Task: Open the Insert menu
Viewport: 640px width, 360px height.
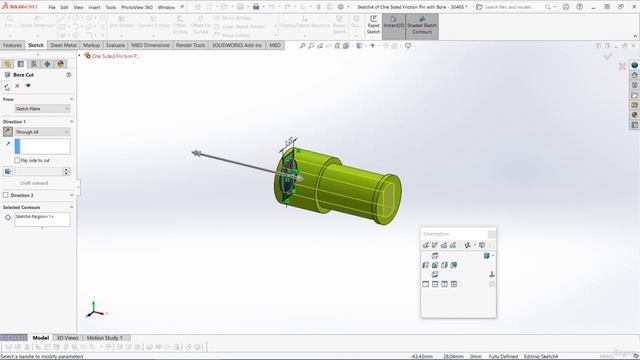Action: click(x=94, y=7)
